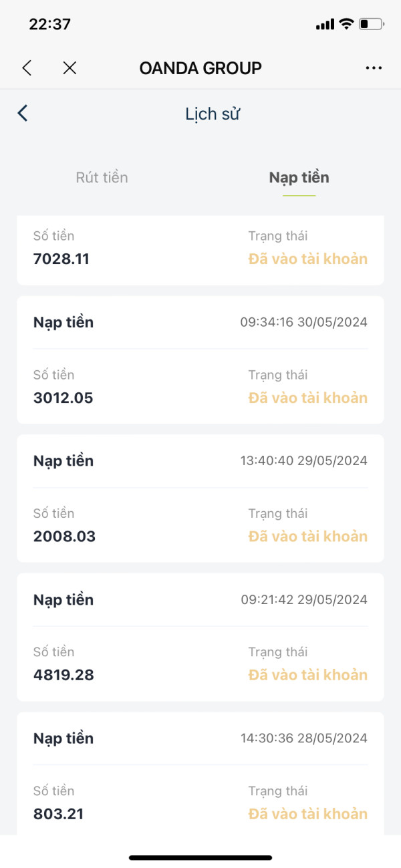The width and height of the screenshot is (401, 868).
Task: Open the three-dot more options menu
Action: click(x=374, y=67)
